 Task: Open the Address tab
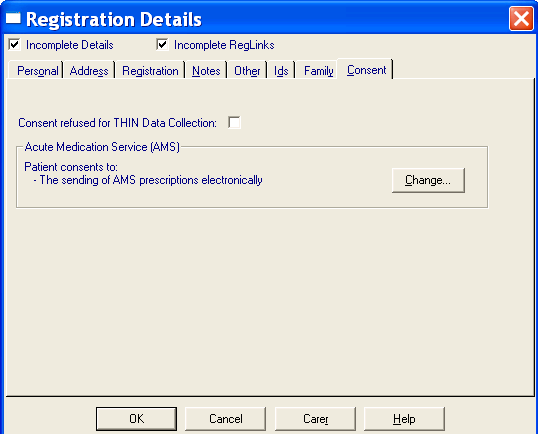point(89,71)
